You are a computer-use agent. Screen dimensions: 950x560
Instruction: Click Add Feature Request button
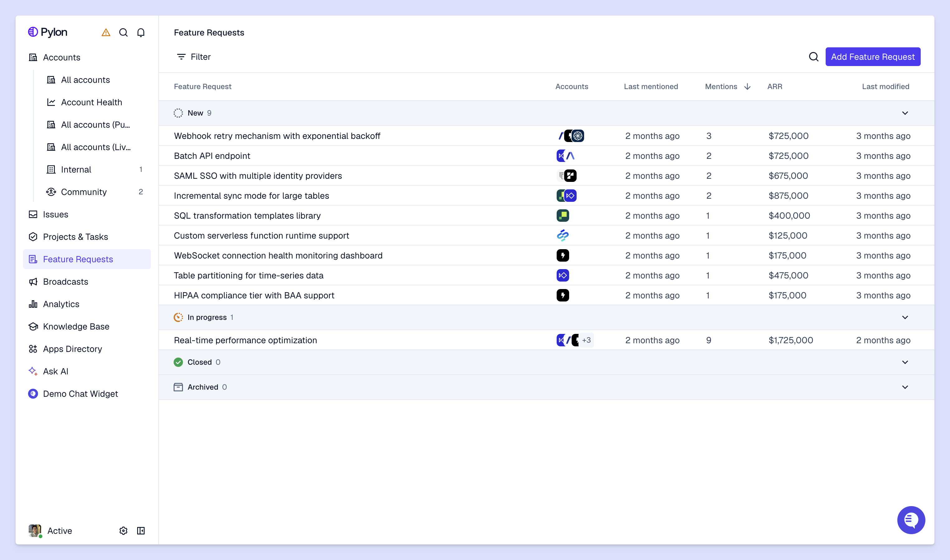pos(873,57)
